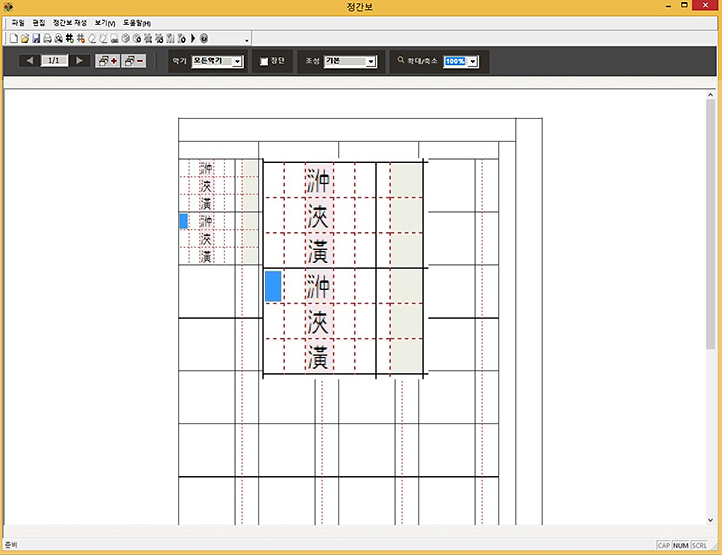Click the toolbar icon right of the cubes
Screen dimensions: 722x555
[148, 38]
